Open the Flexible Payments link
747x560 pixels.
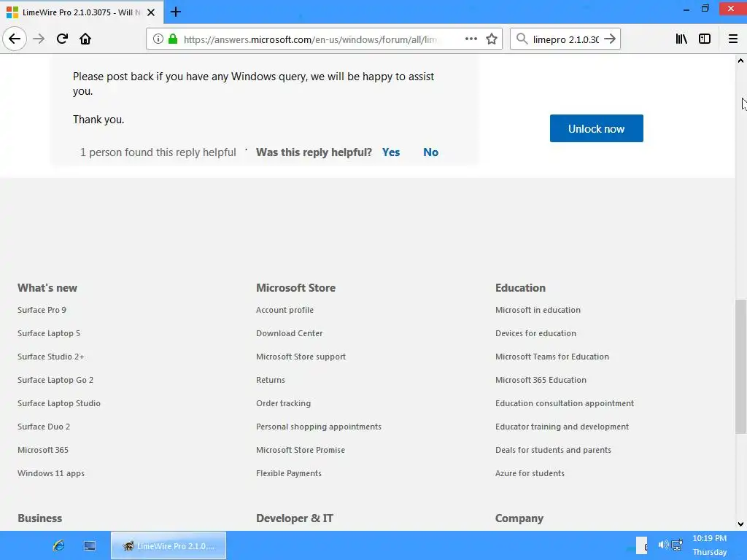point(289,473)
